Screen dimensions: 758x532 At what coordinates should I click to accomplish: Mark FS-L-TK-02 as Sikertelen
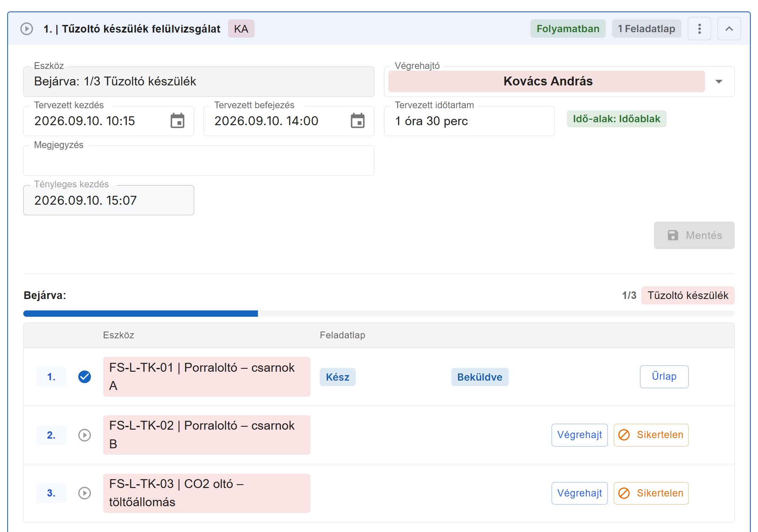[651, 435]
